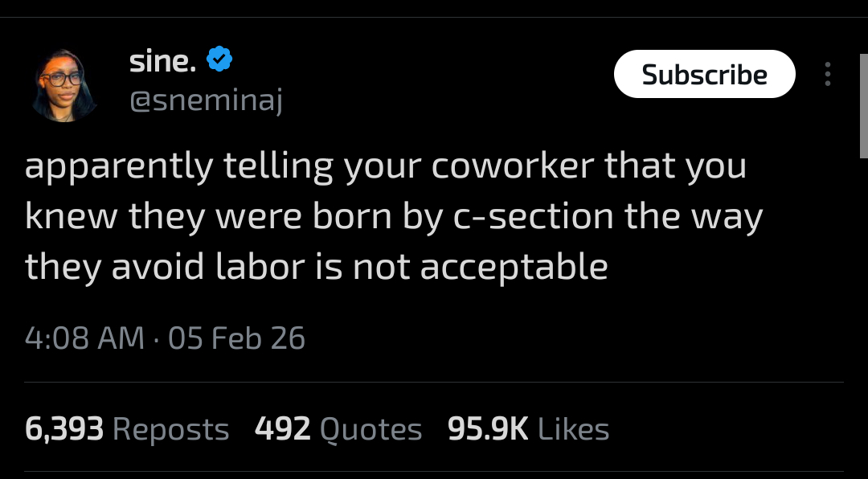Click the display name "sine."

pos(163,60)
